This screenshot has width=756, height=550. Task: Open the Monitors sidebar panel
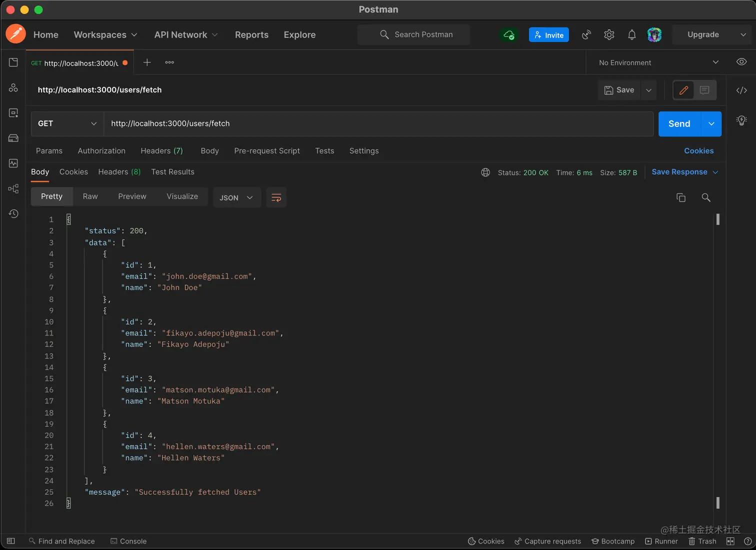(x=13, y=163)
